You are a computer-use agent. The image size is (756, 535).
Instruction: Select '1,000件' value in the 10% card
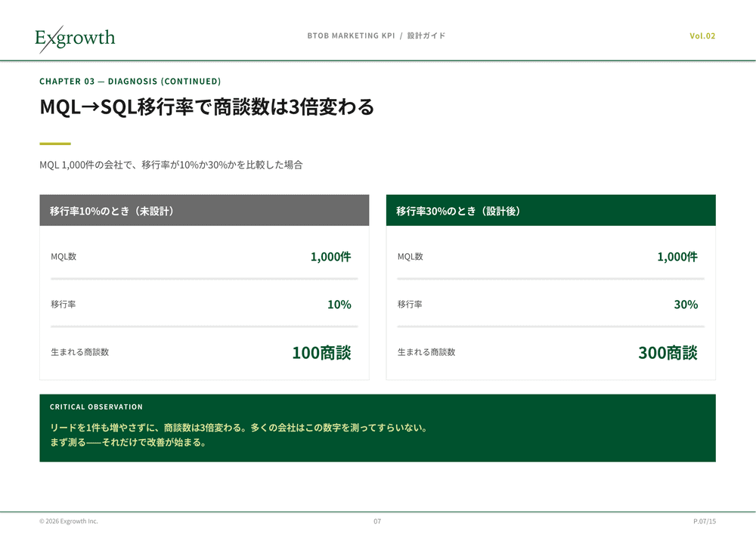click(331, 256)
